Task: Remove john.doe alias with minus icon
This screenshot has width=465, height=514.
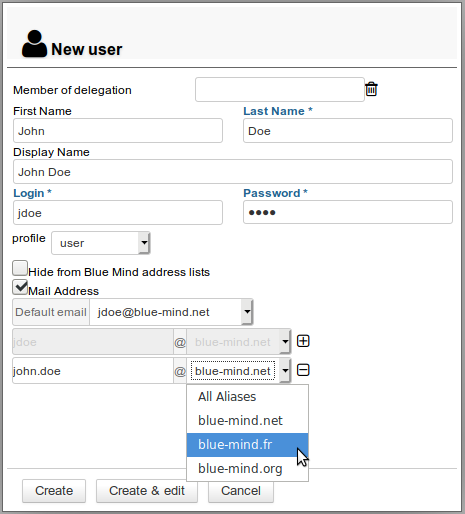Action: 303,370
